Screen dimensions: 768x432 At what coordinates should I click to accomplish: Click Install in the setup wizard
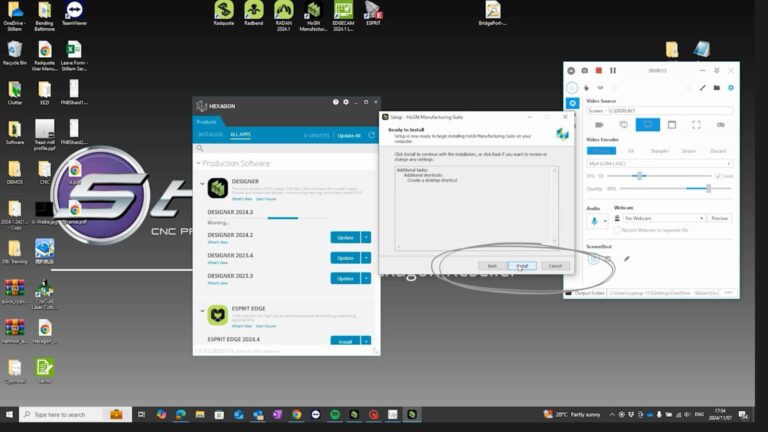(522, 266)
